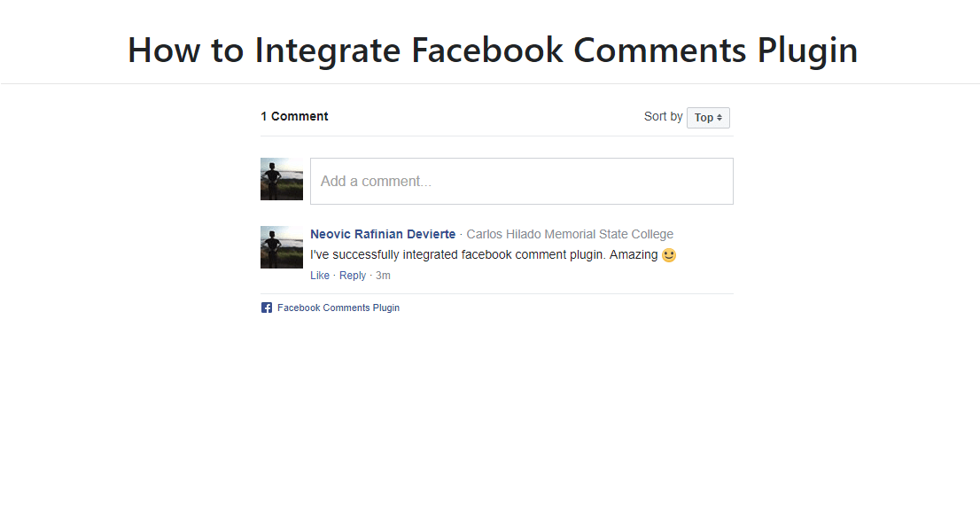The height and width of the screenshot is (514, 980).
Task: Click the Facebook Comments Plugin link
Action: (x=338, y=308)
